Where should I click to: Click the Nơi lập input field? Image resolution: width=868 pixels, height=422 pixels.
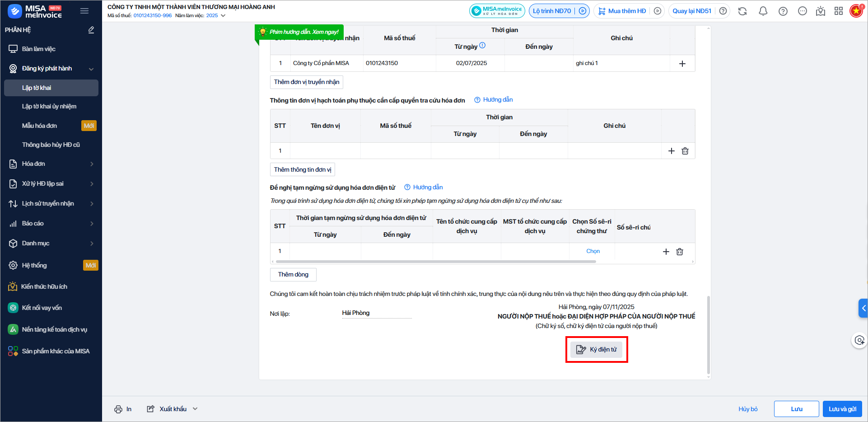point(376,313)
